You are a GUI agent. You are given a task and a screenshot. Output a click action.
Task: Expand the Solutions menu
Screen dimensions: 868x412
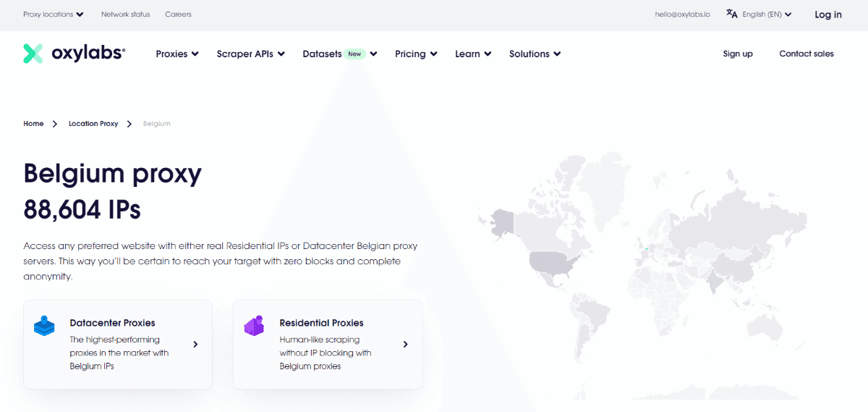(535, 54)
